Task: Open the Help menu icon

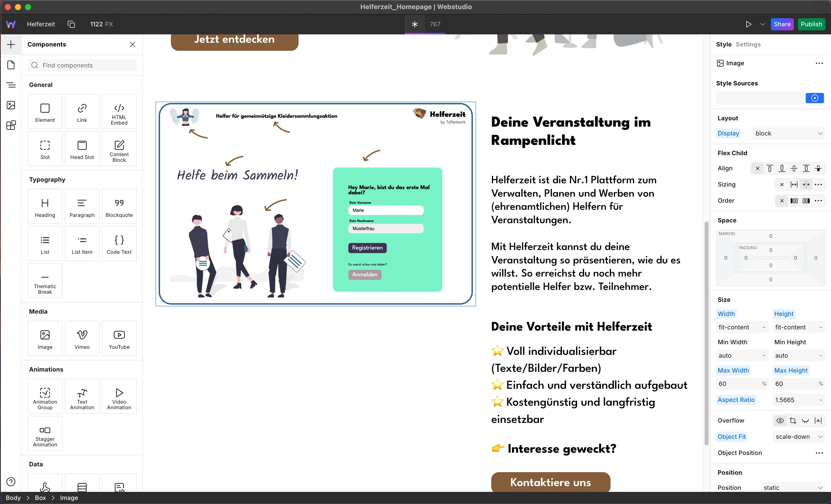Action: point(11,482)
